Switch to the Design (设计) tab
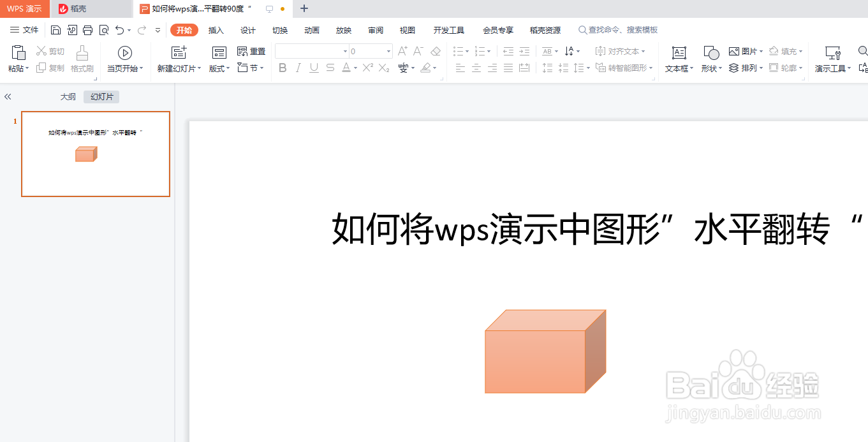This screenshot has height=442, width=868. (x=248, y=30)
